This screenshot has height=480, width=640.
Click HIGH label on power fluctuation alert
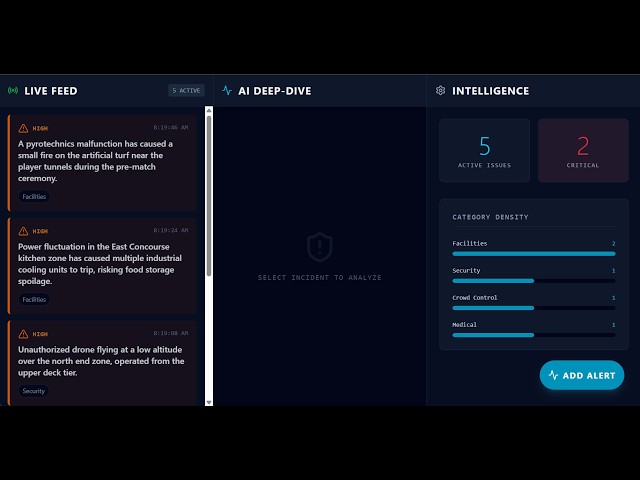pyautogui.click(x=40, y=231)
